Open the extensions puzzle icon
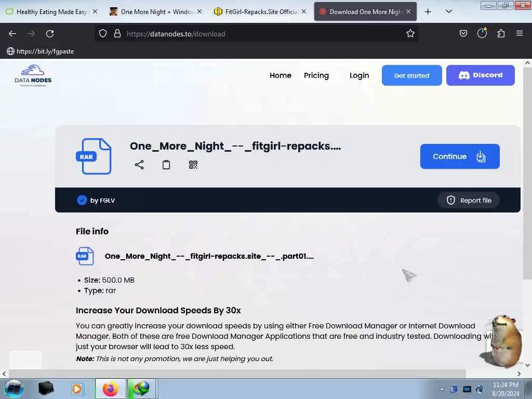 tap(501, 34)
